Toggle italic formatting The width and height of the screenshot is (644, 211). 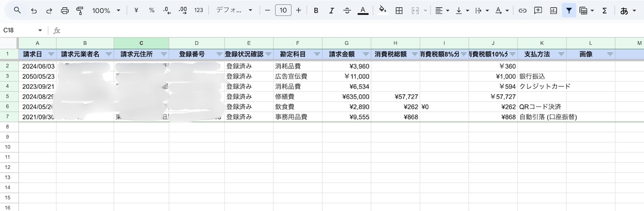click(x=332, y=11)
